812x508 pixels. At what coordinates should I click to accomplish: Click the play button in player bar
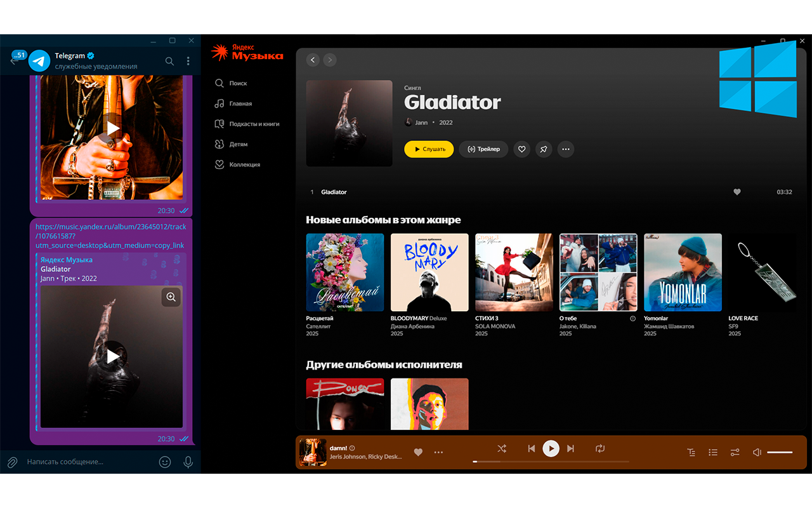(551, 448)
